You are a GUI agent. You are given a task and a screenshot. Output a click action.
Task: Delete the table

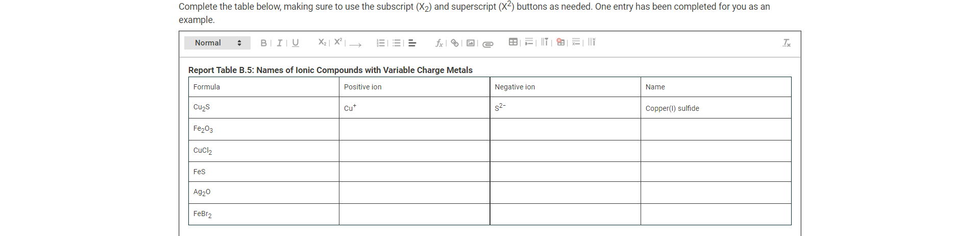tap(560, 42)
